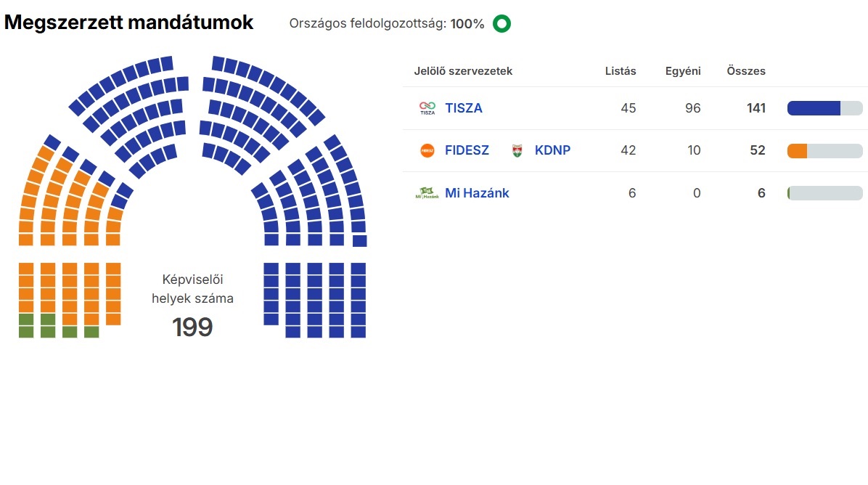The image size is (868, 485).
Task: Click the Listás column header
Action: [x=621, y=71]
